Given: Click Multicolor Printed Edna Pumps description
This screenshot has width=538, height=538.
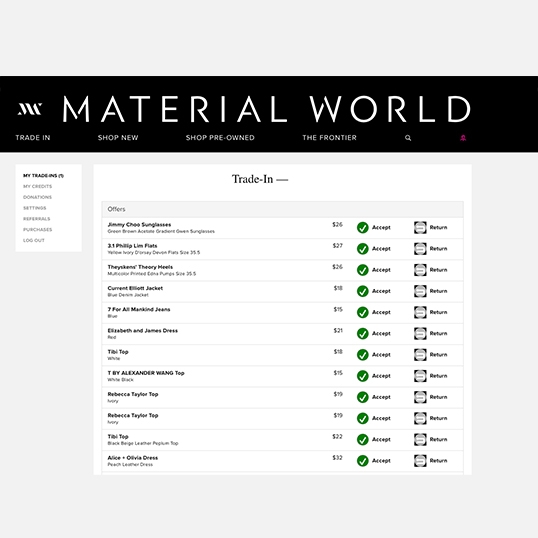Looking at the screenshot, I should pos(152,274).
